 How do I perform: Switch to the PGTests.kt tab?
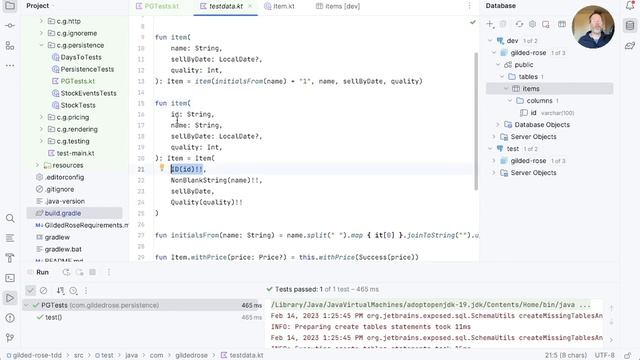tap(157, 6)
